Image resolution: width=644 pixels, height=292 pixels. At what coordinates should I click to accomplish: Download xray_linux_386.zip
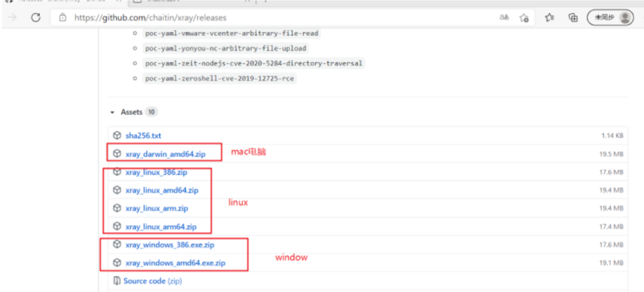[156, 173]
